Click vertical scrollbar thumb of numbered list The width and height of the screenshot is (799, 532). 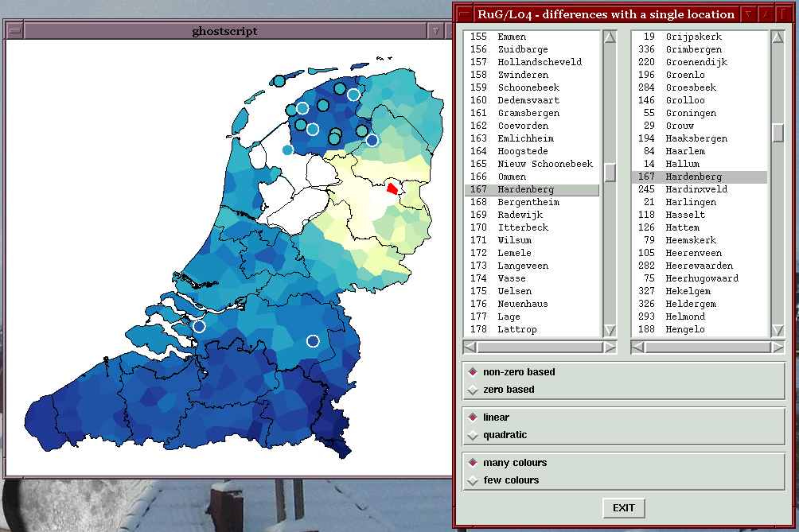coord(610,173)
